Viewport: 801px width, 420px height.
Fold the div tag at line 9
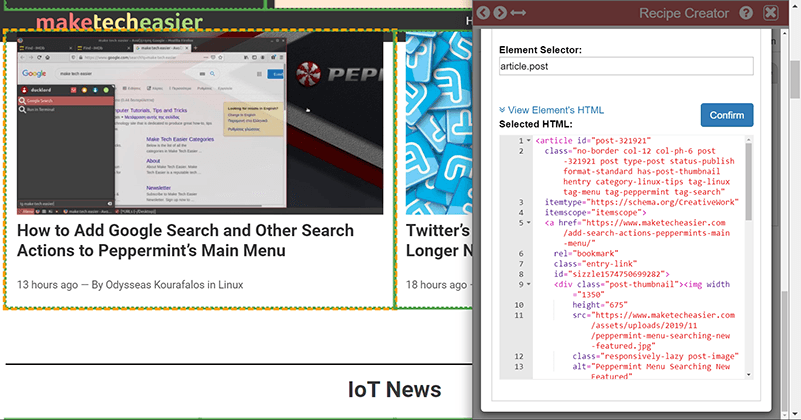[528, 284]
